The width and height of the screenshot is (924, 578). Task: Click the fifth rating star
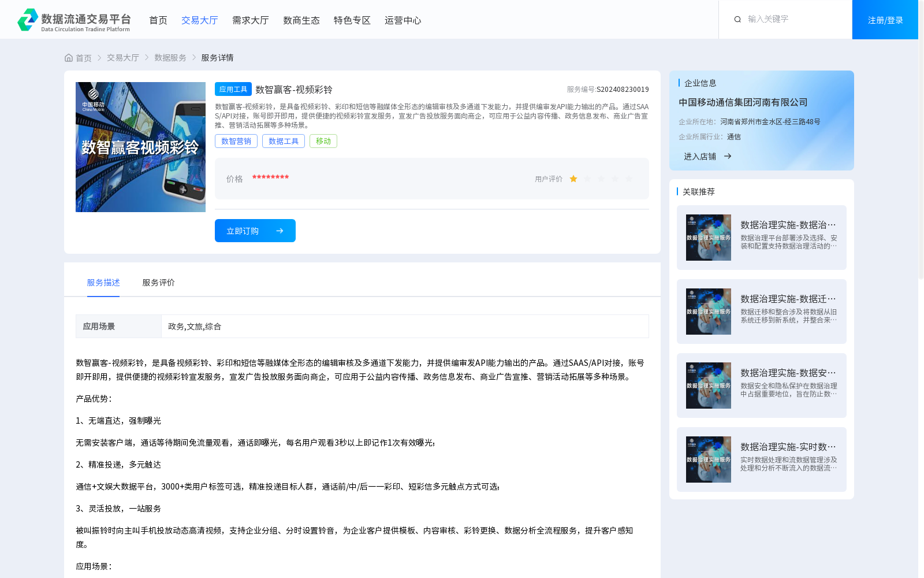click(x=629, y=179)
